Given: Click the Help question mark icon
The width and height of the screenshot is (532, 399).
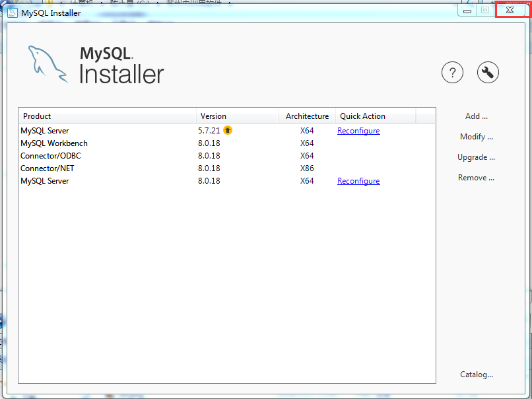Looking at the screenshot, I should [452, 72].
